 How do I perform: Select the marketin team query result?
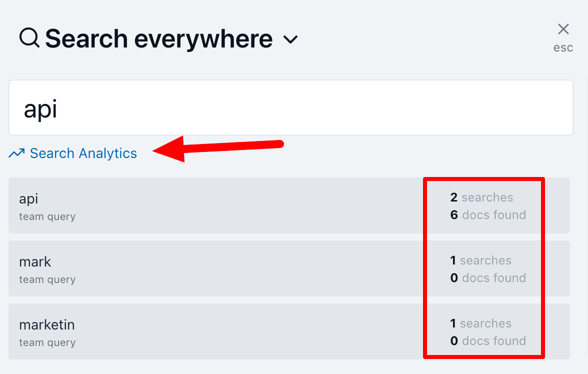200,331
